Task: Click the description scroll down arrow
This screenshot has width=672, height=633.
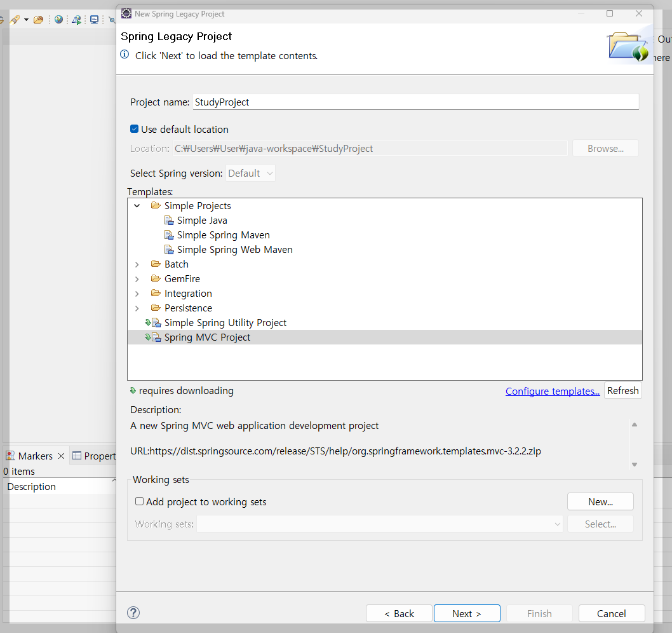Action: point(635,465)
